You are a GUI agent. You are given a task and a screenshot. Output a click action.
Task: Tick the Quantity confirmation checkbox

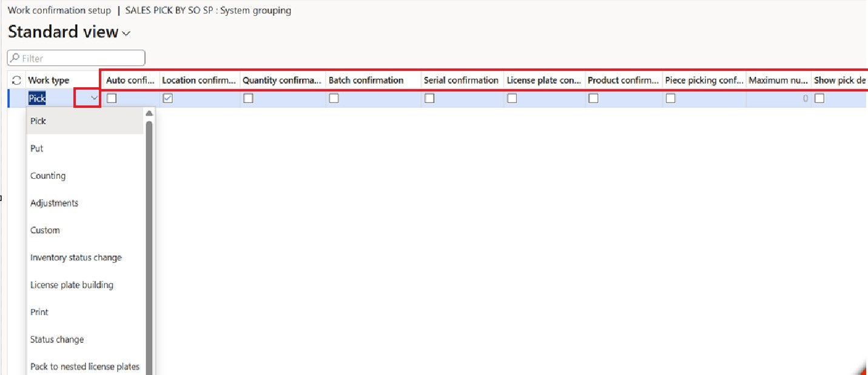[248, 98]
